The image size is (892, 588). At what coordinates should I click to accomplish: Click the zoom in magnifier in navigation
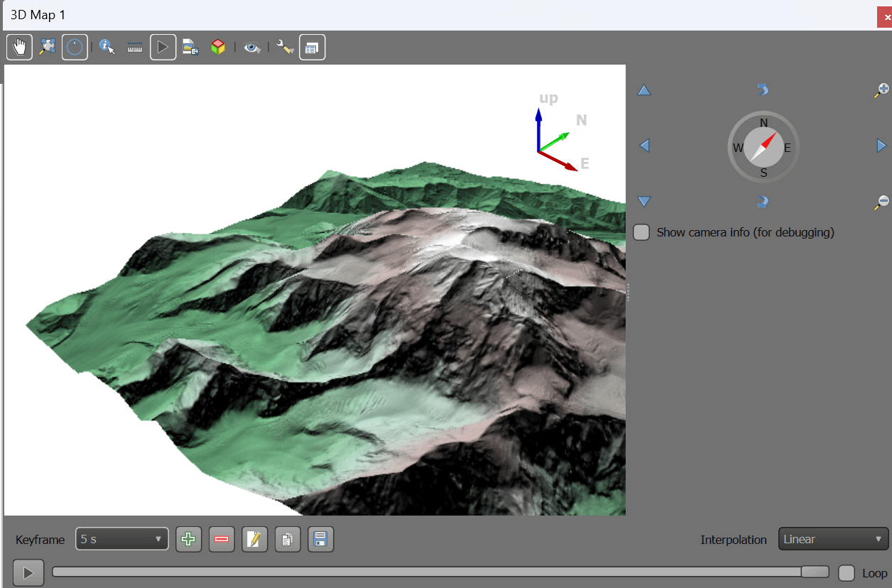point(881,90)
